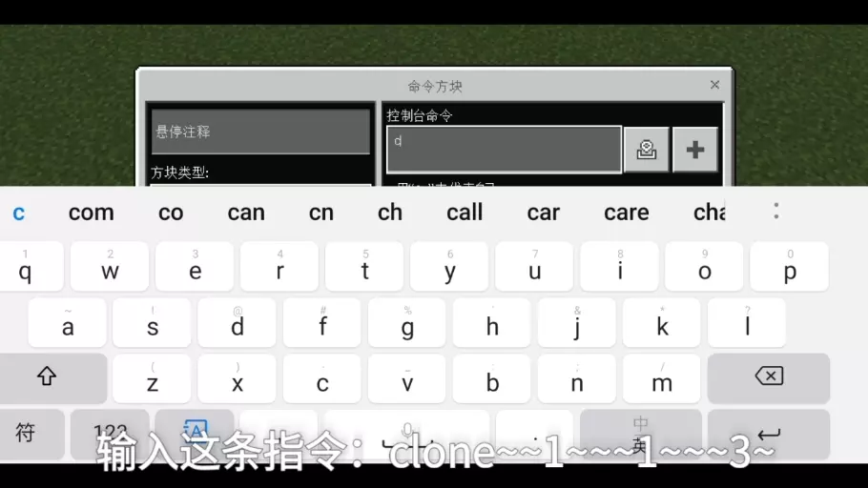Switch Chinese/English input language key

point(640,435)
